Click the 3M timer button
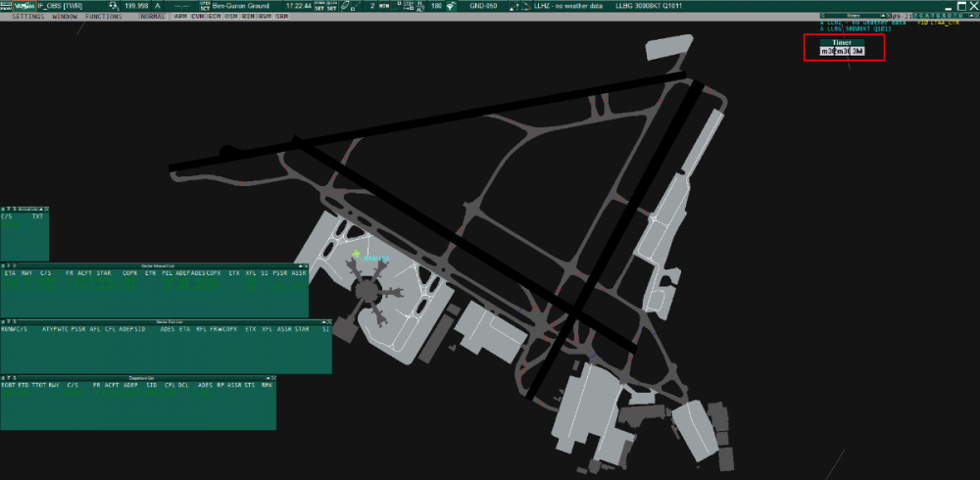 click(x=857, y=51)
